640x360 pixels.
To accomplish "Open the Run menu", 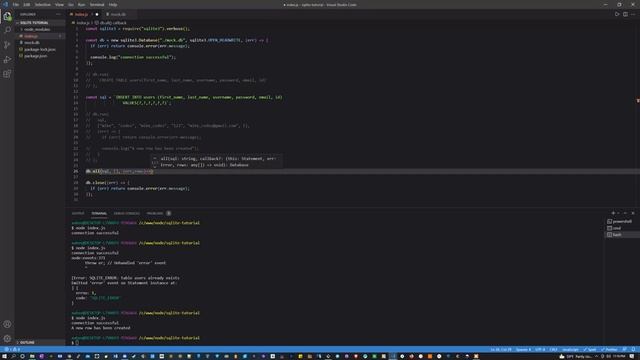I will 81,5.
